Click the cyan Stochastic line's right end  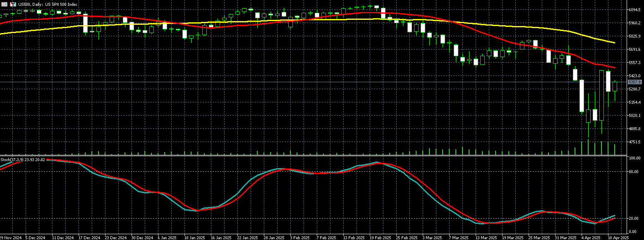pyautogui.click(x=615, y=216)
